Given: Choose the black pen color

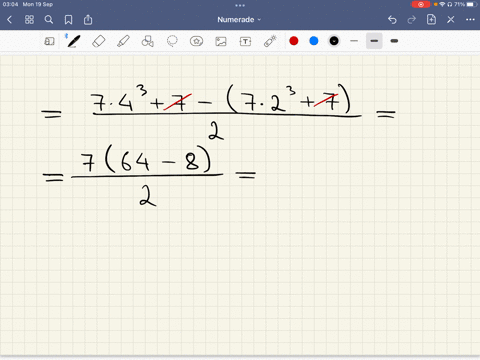Looking at the screenshot, I should [334, 41].
